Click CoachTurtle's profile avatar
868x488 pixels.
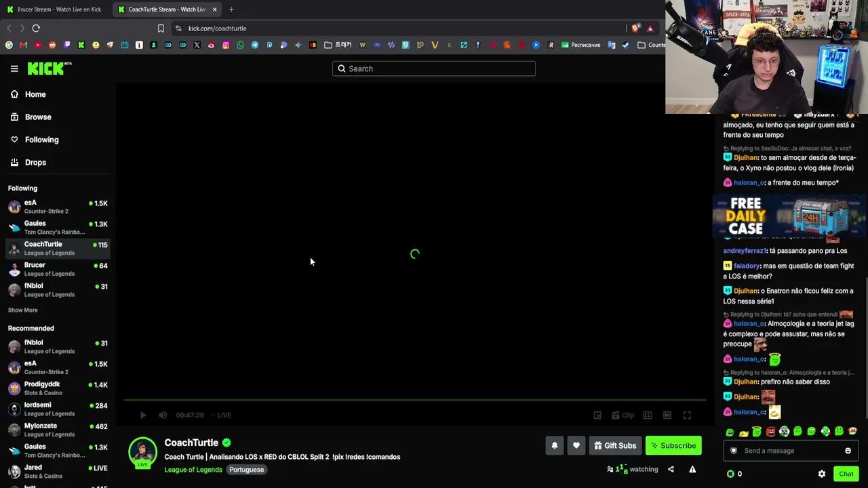click(143, 452)
